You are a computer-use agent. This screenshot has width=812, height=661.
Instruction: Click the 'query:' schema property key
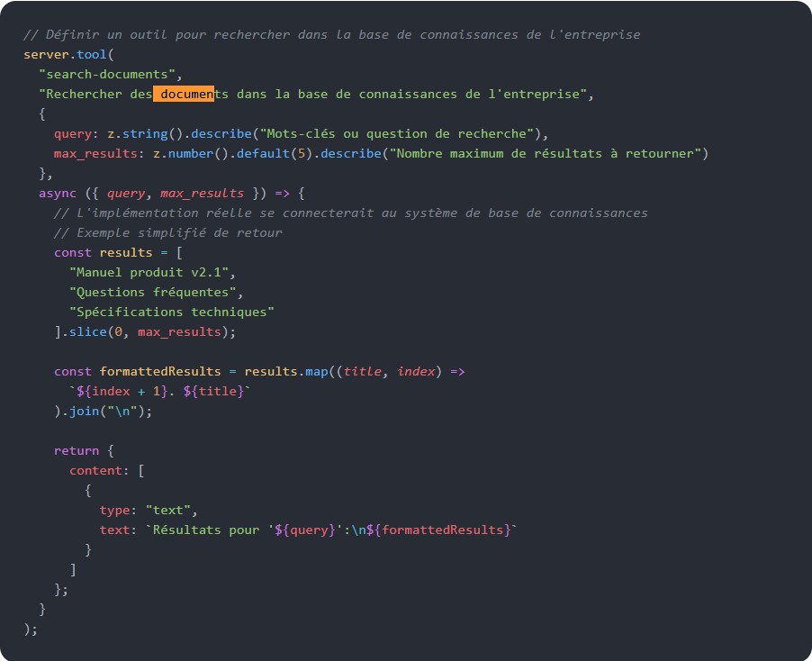(x=77, y=133)
